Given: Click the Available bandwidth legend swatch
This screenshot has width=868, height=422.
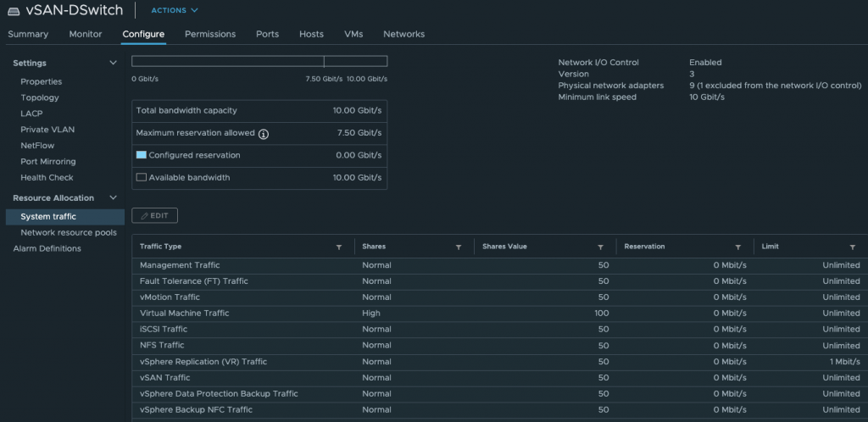Looking at the screenshot, I should click(x=142, y=178).
